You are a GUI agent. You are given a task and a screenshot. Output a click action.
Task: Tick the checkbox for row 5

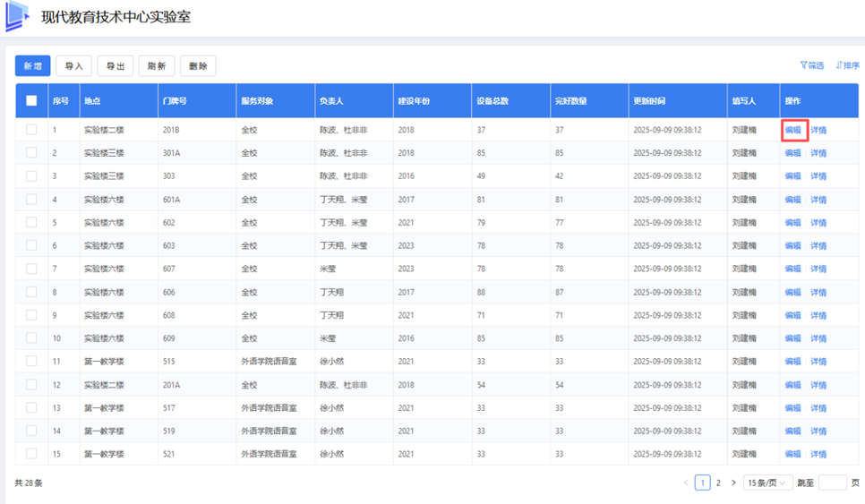click(x=31, y=222)
